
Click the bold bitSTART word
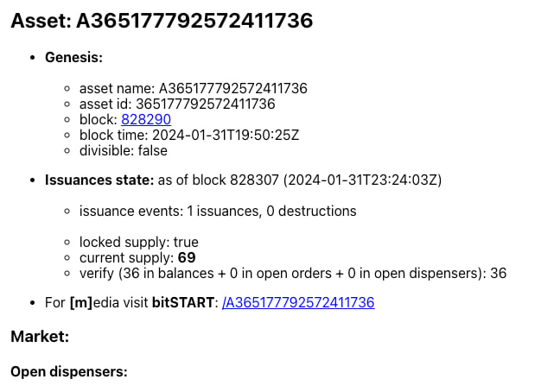tap(183, 302)
